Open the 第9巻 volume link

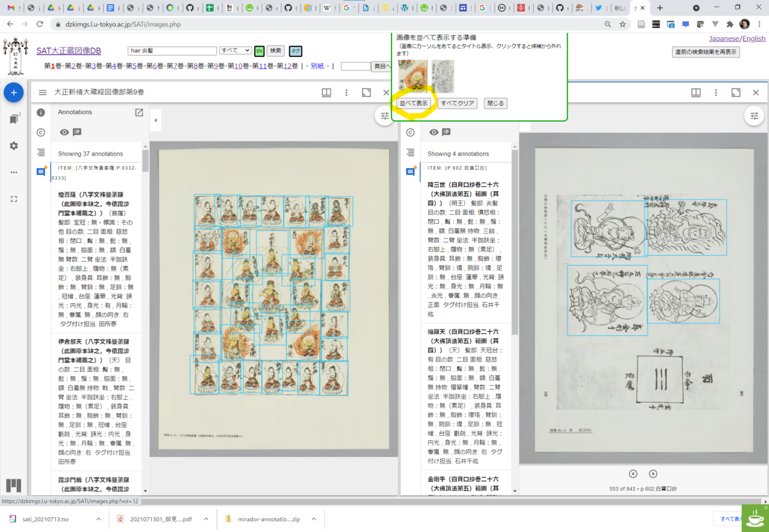click(x=215, y=67)
